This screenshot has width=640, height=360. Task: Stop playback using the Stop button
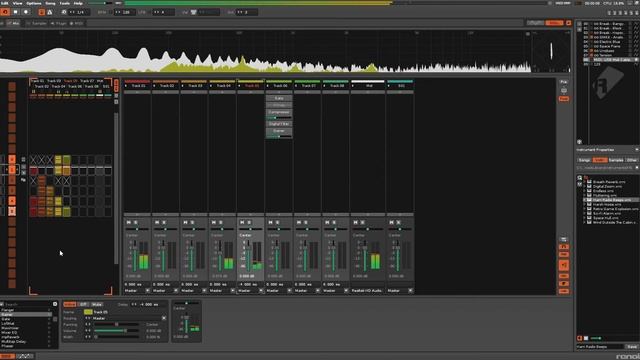(16, 12)
